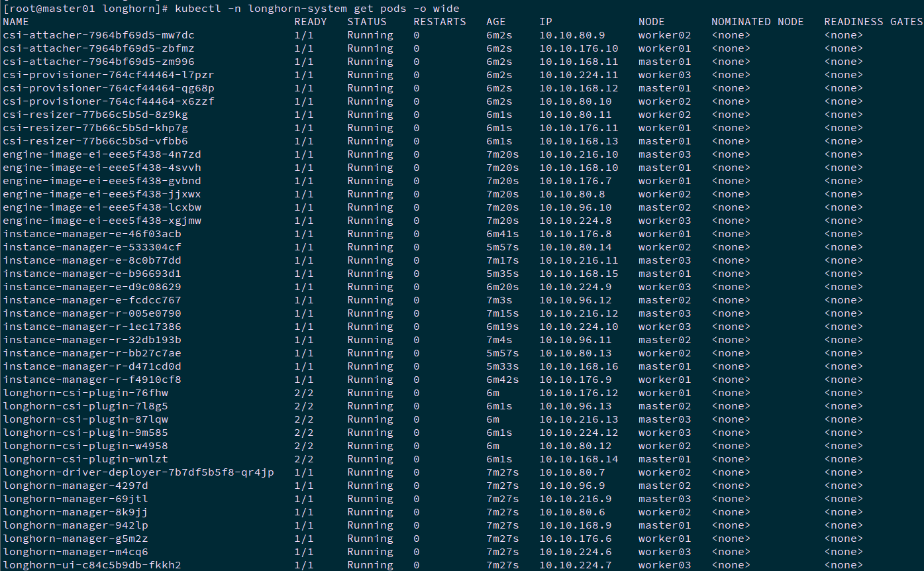The image size is (924, 571).
Task: Click pod name instance-manager-e-46f03acb
Action: pyautogui.click(x=92, y=234)
